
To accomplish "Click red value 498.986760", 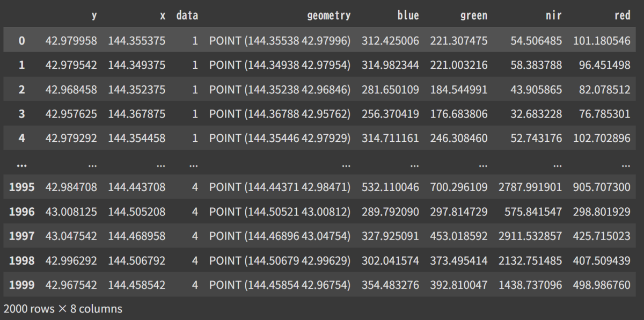I will coord(602,285).
